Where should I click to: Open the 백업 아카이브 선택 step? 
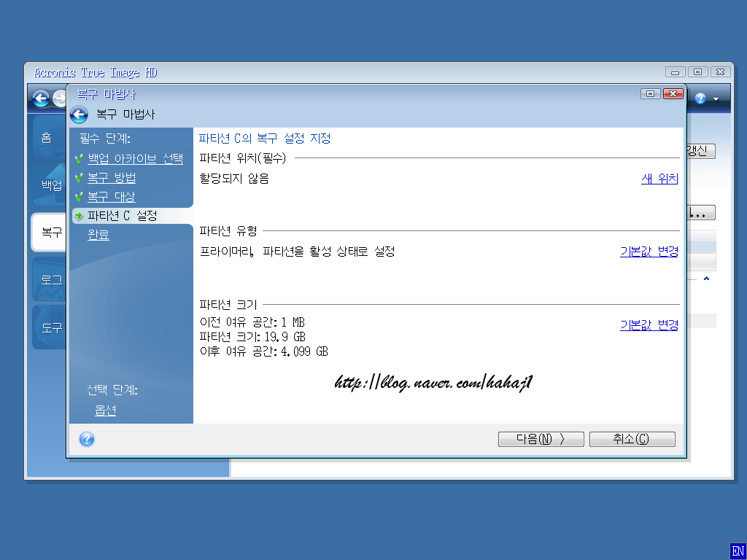[x=135, y=159]
